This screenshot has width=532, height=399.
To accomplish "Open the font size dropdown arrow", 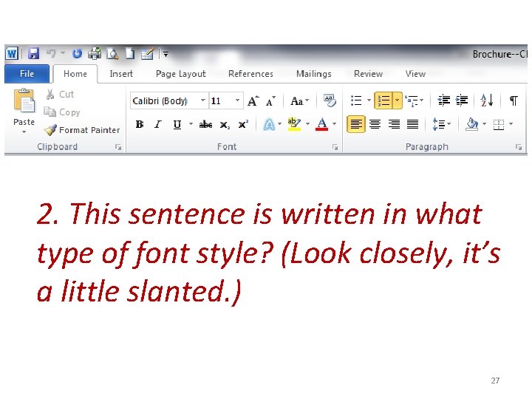I will (x=237, y=100).
